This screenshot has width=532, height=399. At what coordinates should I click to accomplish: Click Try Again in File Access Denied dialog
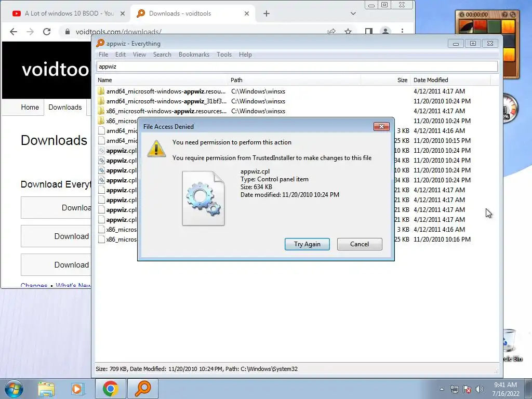(307, 244)
